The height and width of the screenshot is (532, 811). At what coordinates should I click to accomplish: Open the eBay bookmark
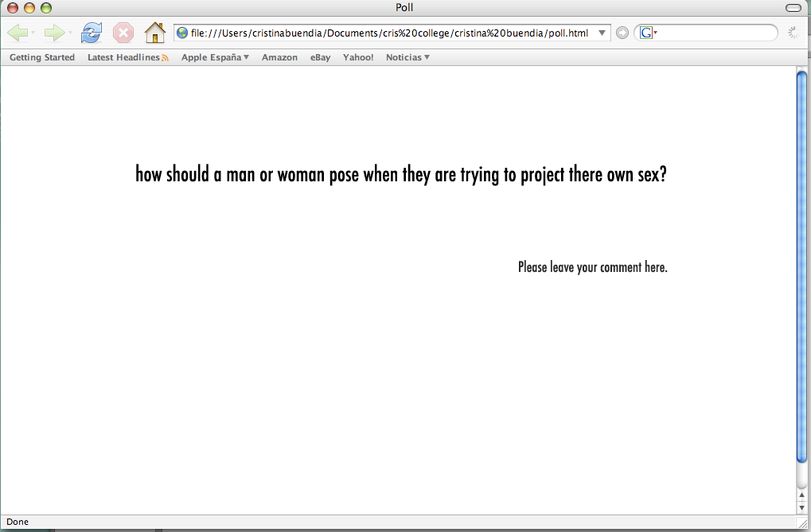coord(320,57)
